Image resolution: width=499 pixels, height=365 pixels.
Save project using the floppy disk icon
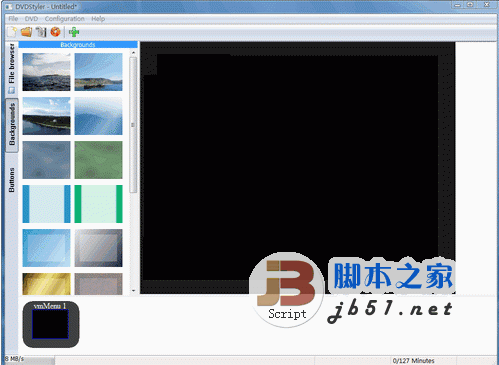[41, 32]
